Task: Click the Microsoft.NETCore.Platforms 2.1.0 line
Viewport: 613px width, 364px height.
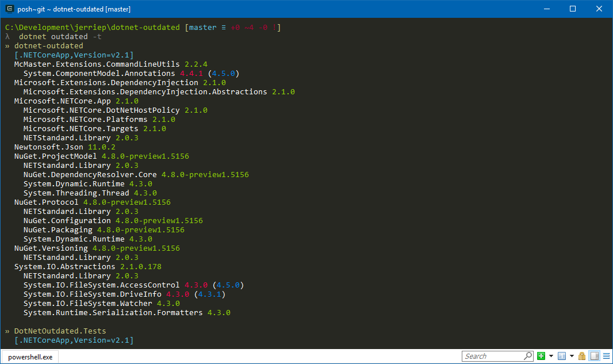Action: (x=99, y=119)
